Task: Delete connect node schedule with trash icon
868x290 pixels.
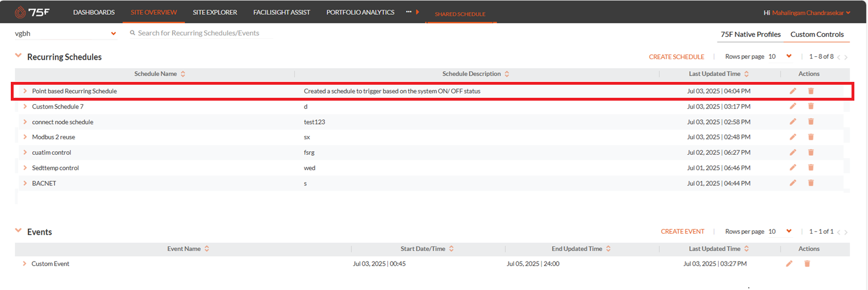Action: pyautogui.click(x=811, y=122)
